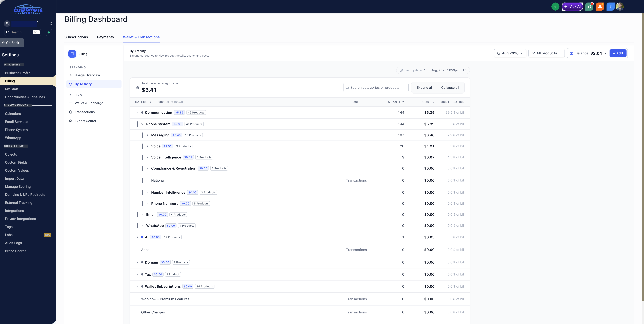Open Opportunities & Pipelines settings
This screenshot has width=644, height=324.
[x=25, y=97]
